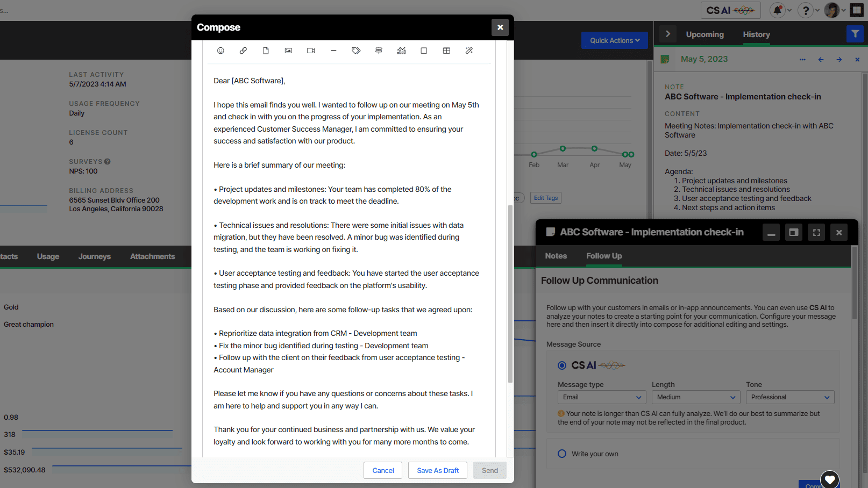Attach a document with the file icon

pos(266,50)
